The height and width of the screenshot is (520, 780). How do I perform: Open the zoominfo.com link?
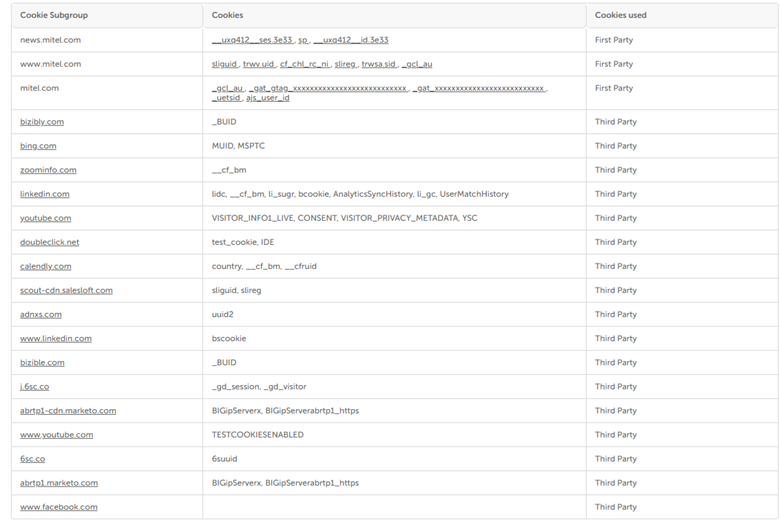[x=48, y=170]
